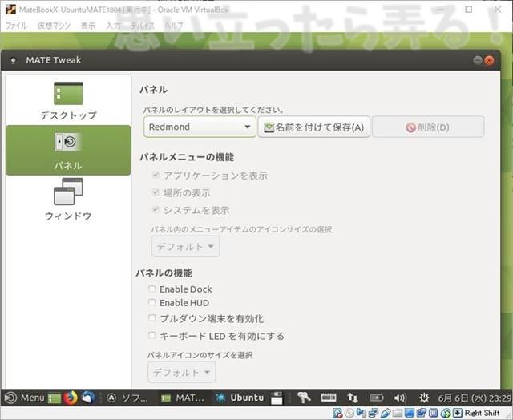Switch to MAT... taskbar window
The height and width of the screenshot is (420, 513).
pos(184,398)
